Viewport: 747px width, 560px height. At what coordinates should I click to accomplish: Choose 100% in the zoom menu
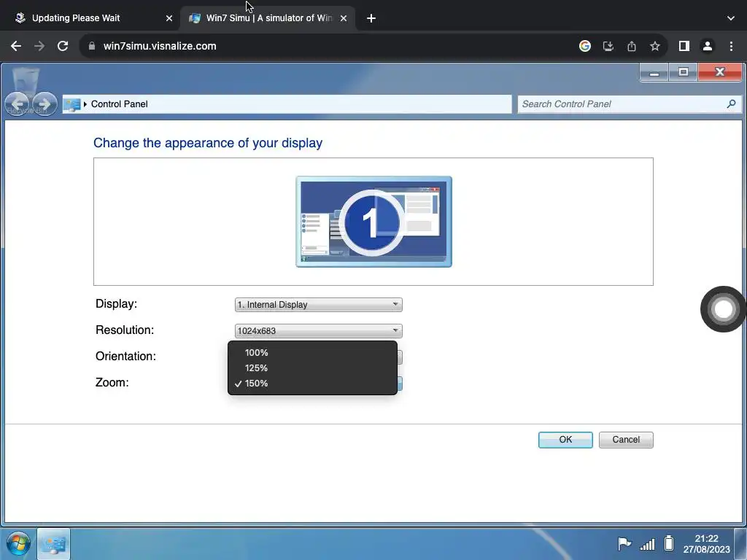[312, 353]
